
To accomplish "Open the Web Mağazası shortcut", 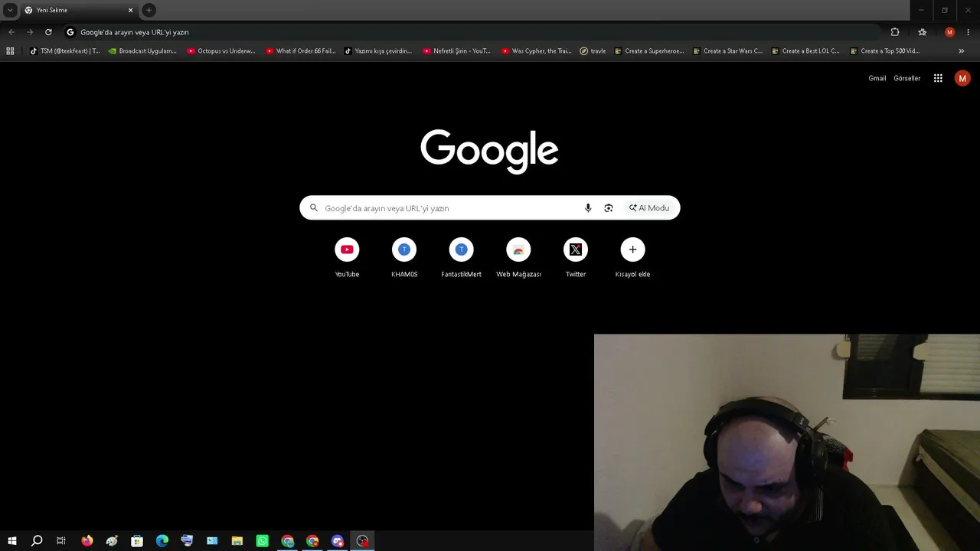I will [x=518, y=257].
